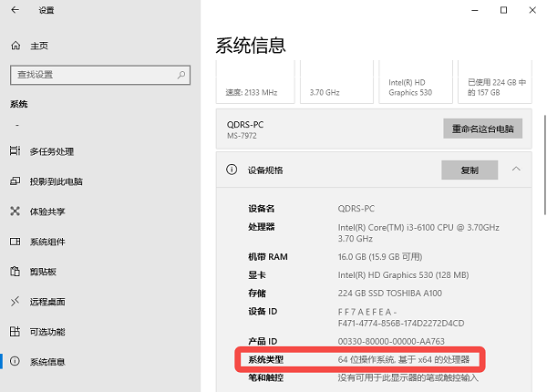
Task: Click the 投影到此电脑 icon
Action: pos(15,181)
